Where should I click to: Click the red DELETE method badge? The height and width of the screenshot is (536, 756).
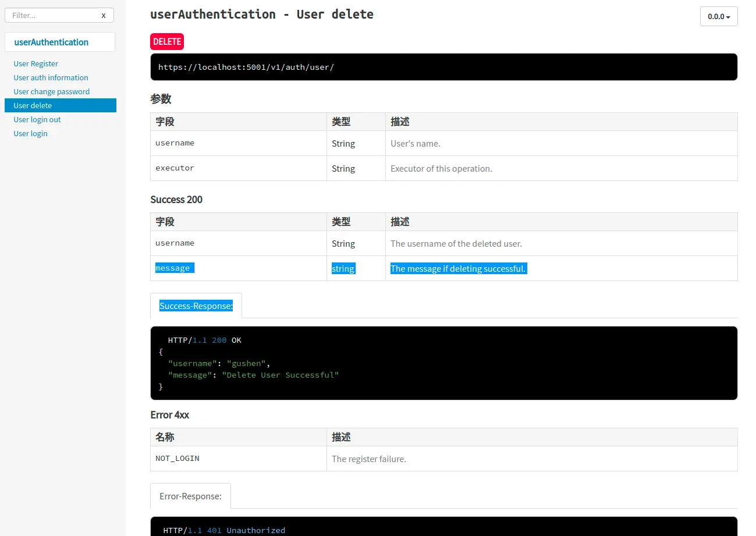point(167,42)
